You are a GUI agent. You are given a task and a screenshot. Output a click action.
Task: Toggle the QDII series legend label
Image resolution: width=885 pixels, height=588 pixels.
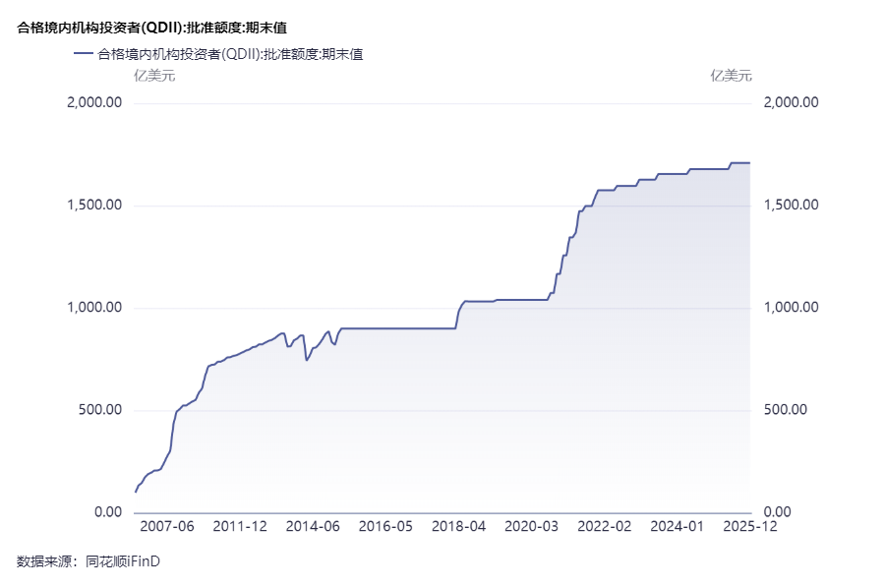(230, 55)
